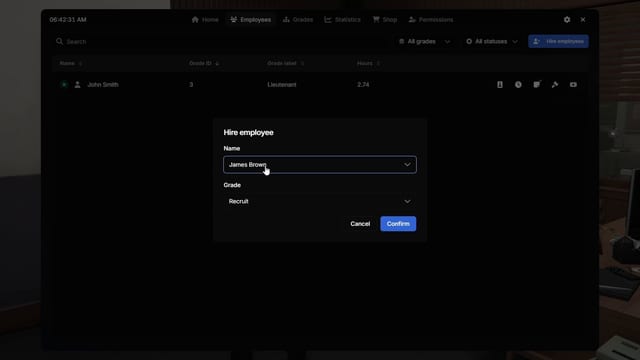Viewport: 640px width, 360px height.
Task: Close the management panel with X
Action: coord(583,20)
